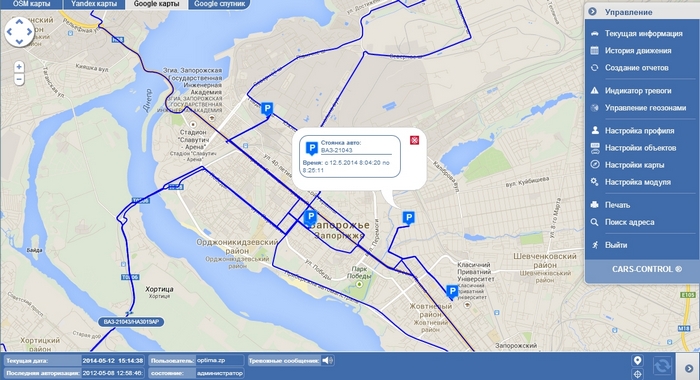Click the CARS-CONTROL ® footer link
The height and width of the screenshot is (380, 700).
(647, 269)
